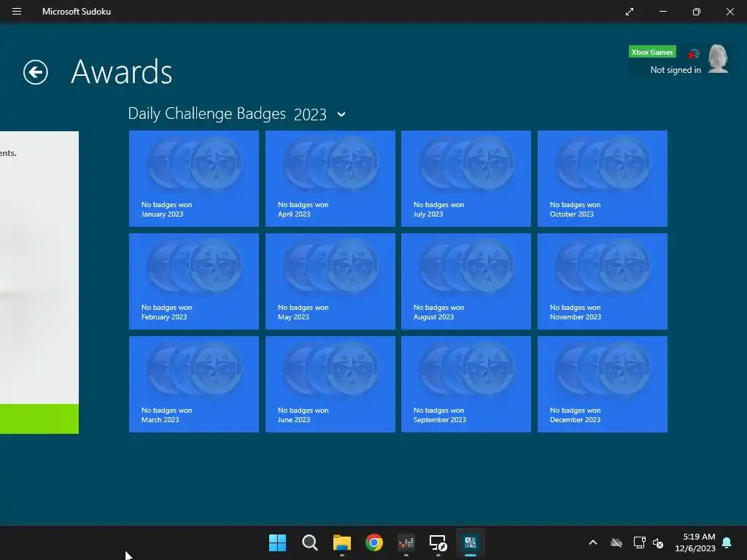The image size is (747, 560).
Task: Show hidden system tray icons
Action: pos(592,542)
